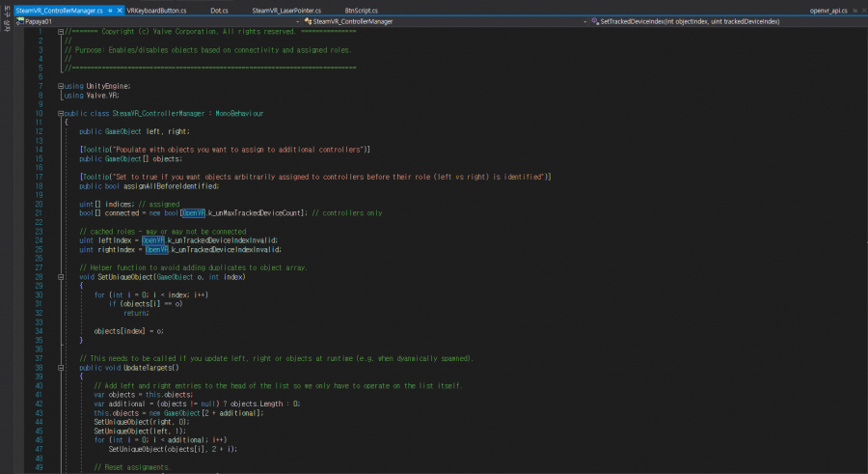Click the UpdateTargets() method name
This screenshot has height=474, width=868.
coord(151,368)
